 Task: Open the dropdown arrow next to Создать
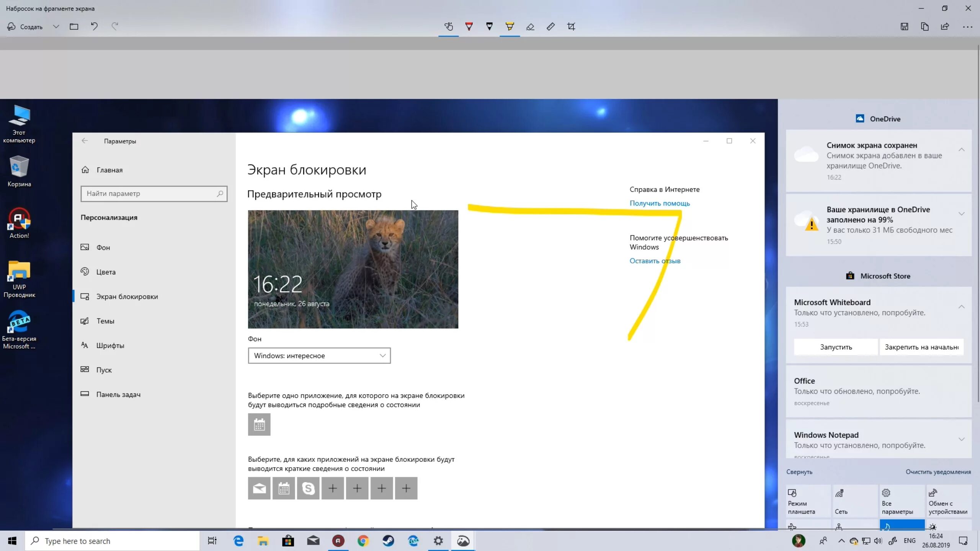pos(56,26)
